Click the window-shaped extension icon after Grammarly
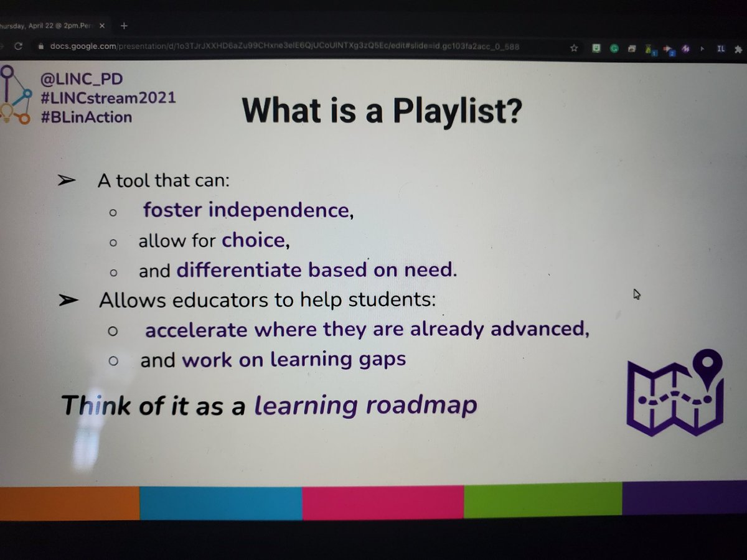 point(631,48)
